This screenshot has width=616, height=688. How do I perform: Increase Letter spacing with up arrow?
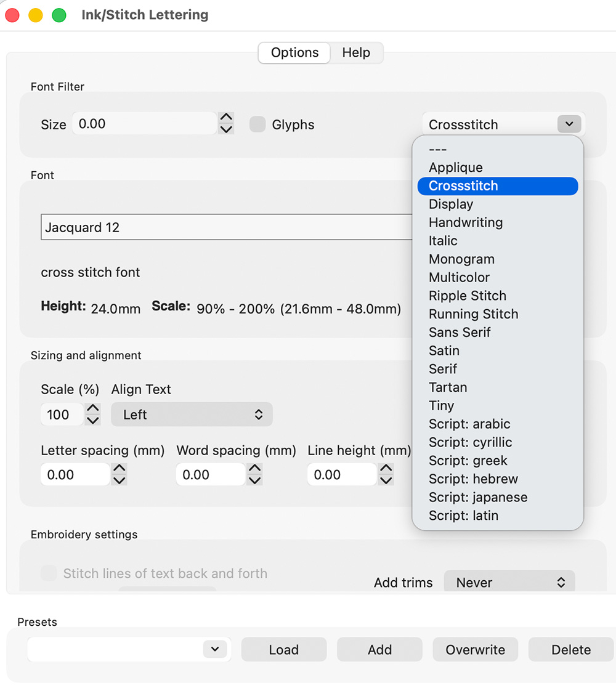point(120,469)
